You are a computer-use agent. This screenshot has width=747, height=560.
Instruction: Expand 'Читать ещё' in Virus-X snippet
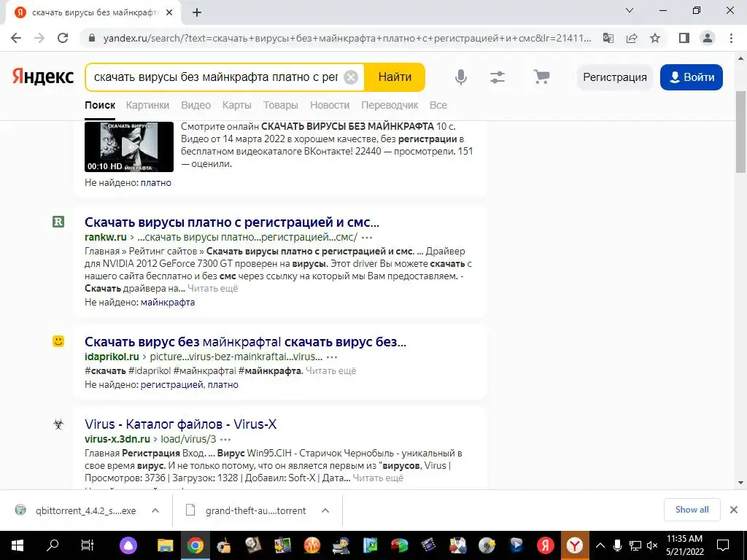378,478
